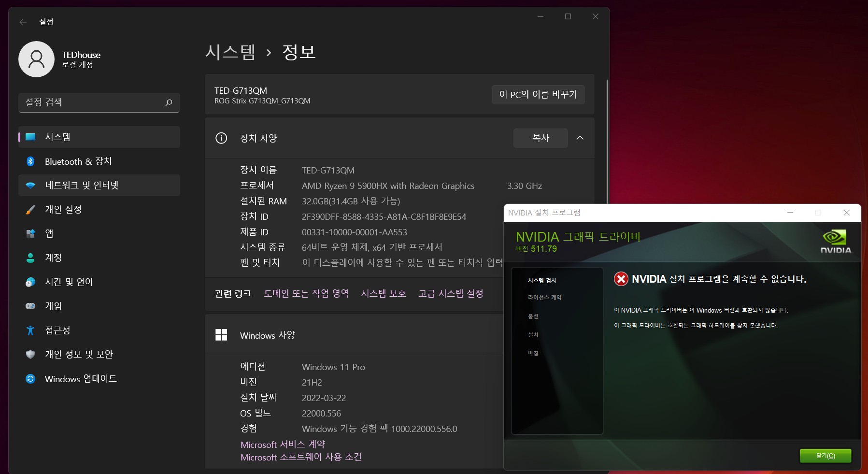Image resolution: width=868 pixels, height=474 pixels.
Task: Open Windows 업데이트 category
Action: point(99,379)
